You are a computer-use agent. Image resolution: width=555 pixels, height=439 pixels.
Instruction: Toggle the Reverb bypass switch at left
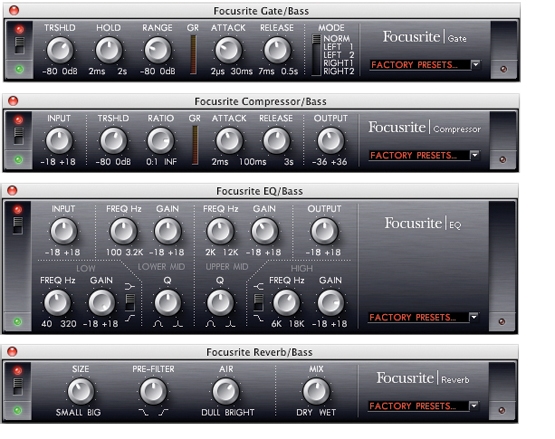tap(18, 386)
